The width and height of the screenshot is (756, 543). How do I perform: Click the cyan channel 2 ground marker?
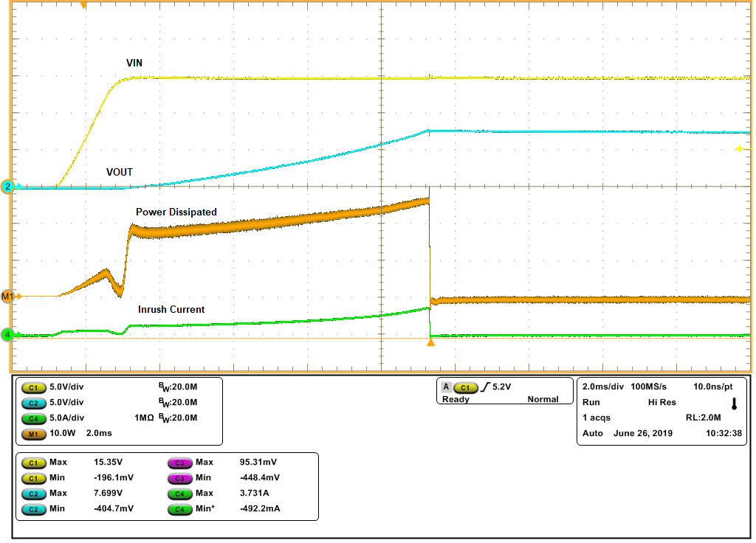[x=7, y=187]
